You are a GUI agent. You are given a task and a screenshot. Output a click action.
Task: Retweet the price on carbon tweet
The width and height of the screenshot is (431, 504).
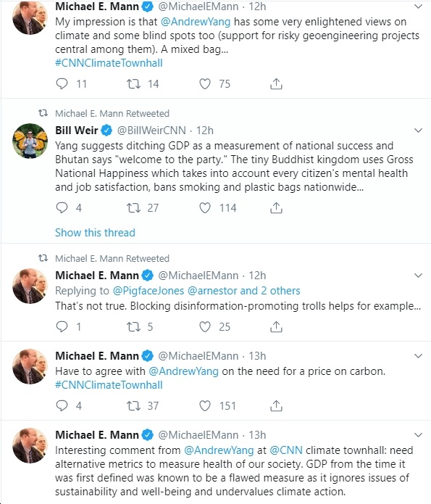click(133, 406)
